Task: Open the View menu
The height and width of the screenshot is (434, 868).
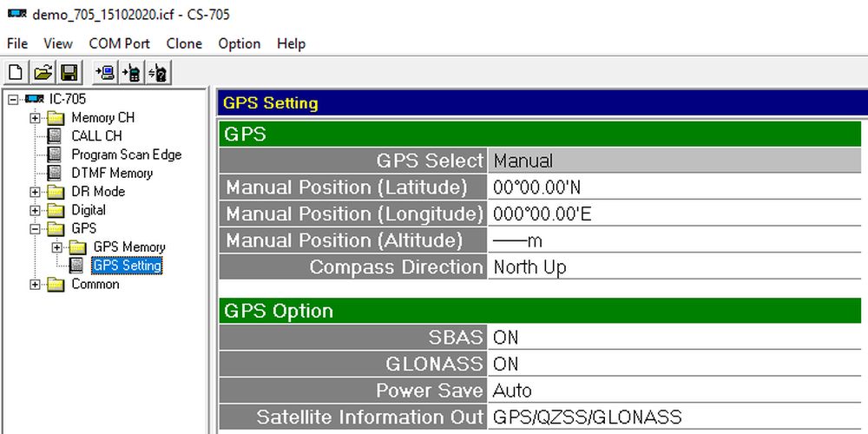Action: point(58,43)
